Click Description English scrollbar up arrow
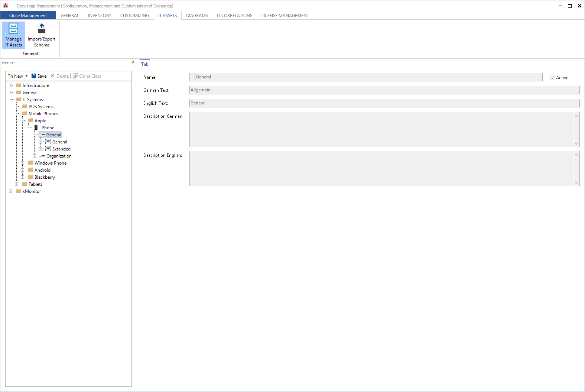Viewport: 585px width, 392px height. tap(576, 154)
